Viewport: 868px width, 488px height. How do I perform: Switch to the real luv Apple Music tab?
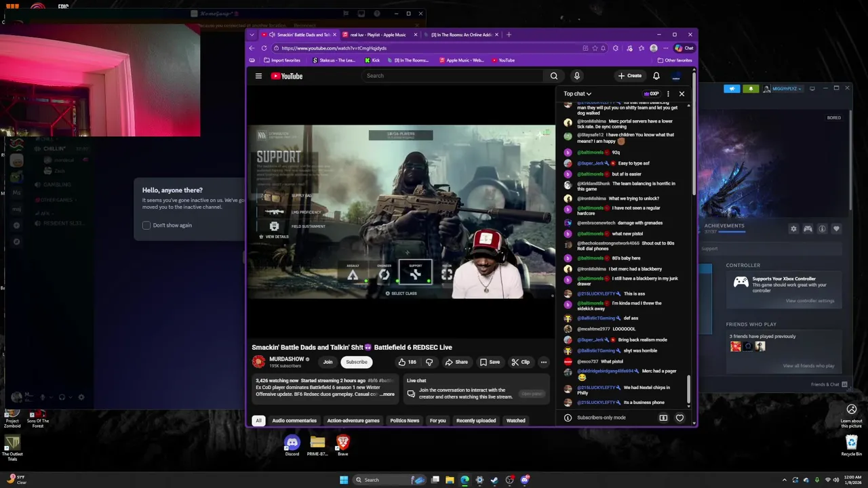[x=378, y=35]
